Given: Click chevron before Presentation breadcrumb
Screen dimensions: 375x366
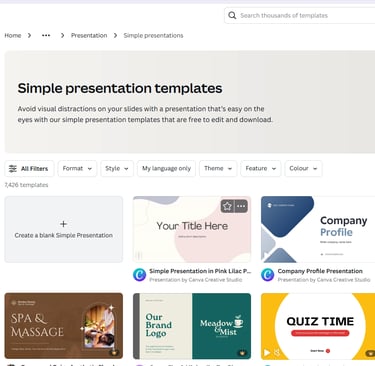Looking at the screenshot, I should 62,35.
